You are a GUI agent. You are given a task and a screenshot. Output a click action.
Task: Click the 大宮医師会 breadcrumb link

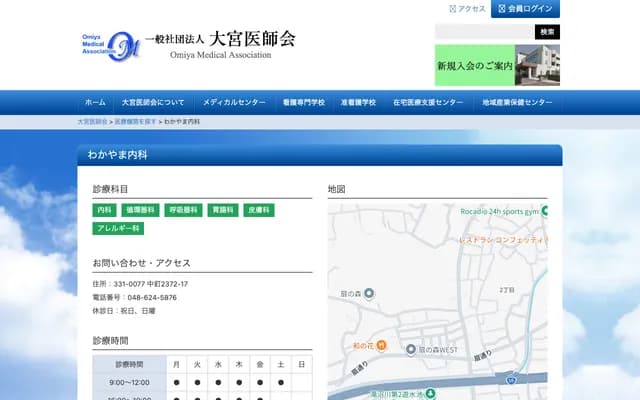[x=92, y=122]
